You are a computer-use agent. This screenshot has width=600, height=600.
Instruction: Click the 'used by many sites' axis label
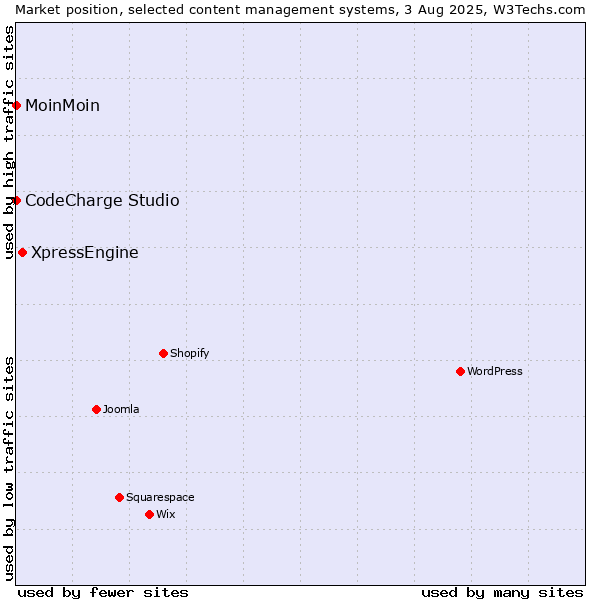point(502,592)
